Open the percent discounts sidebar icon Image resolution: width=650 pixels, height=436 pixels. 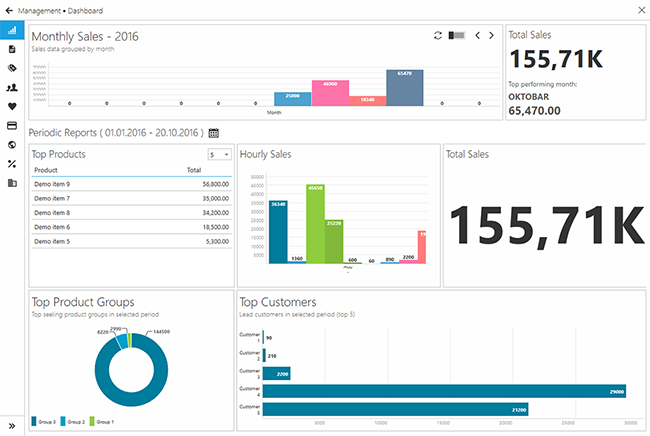coord(11,164)
